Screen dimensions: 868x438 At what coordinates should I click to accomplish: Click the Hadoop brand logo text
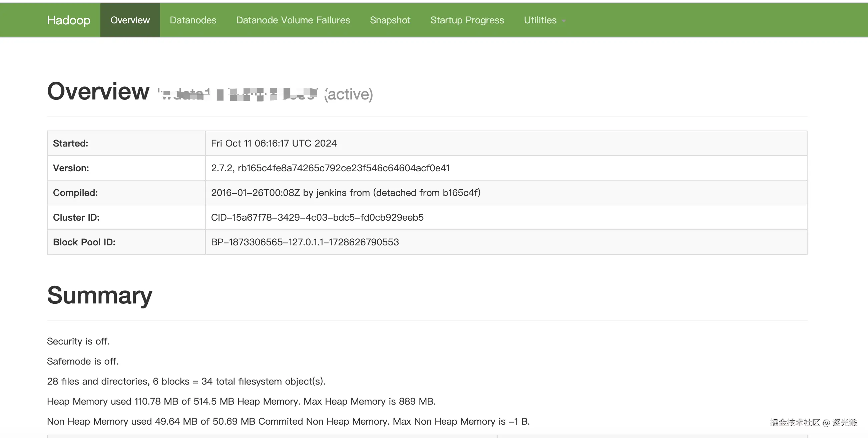[x=68, y=20]
